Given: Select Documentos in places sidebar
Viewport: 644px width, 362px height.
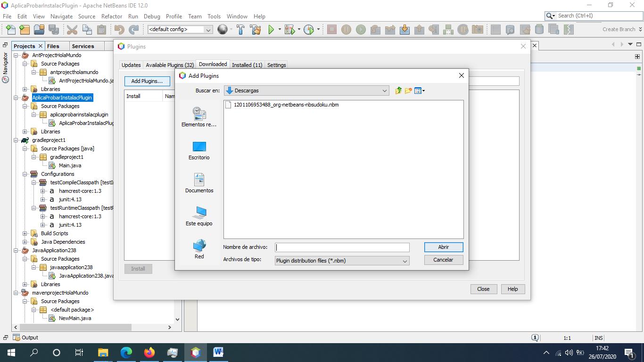Looking at the screenshot, I should coord(199,183).
